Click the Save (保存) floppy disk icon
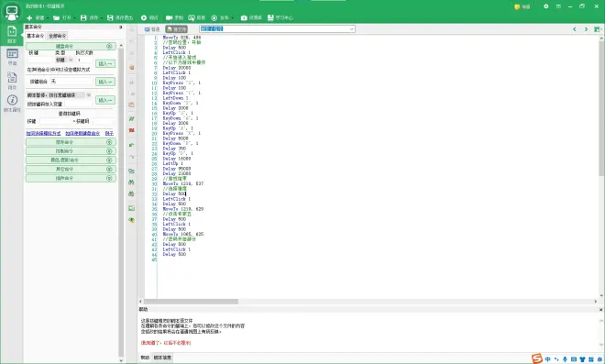The height and width of the screenshot is (364, 605). click(x=83, y=17)
